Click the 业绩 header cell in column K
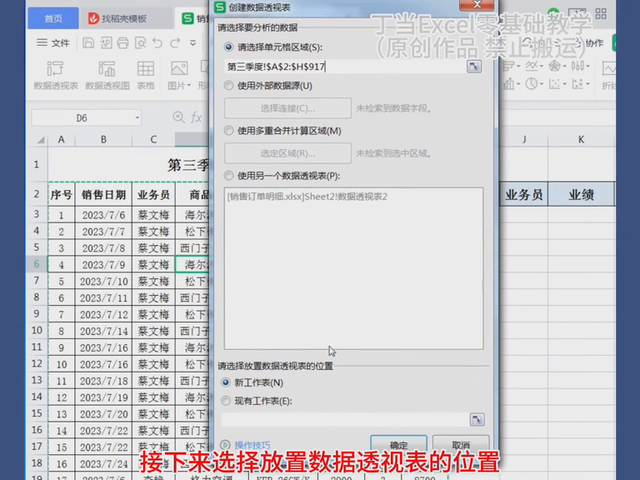 581,195
